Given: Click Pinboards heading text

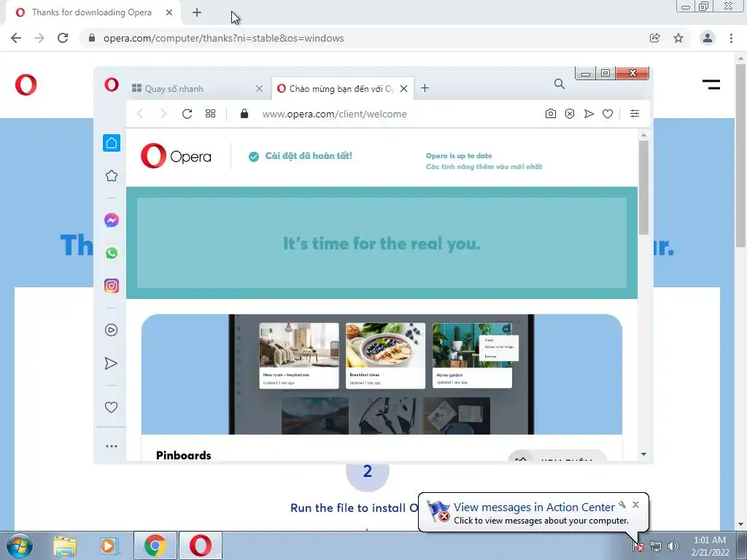Looking at the screenshot, I should click(x=183, y=455).
